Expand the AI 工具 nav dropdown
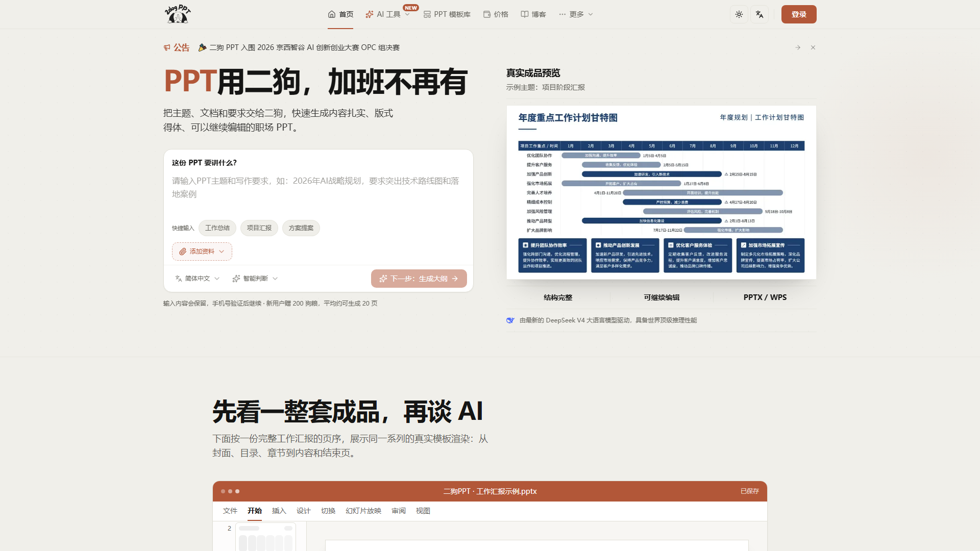 click(388, 14)
